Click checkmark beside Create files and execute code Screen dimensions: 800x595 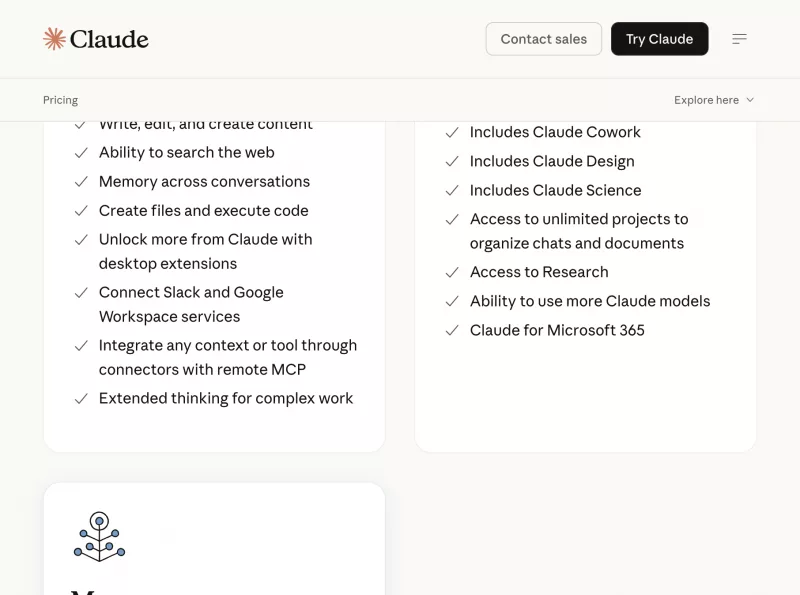coord(81,211)
